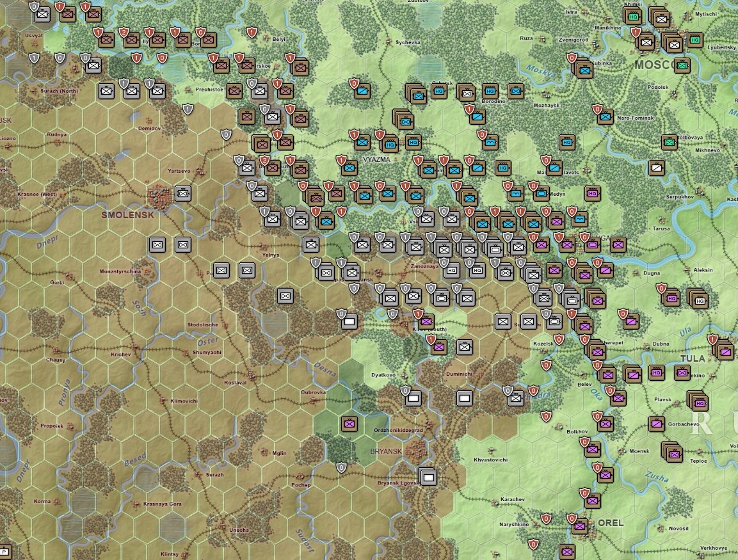Click the Unecha town label
738x560 pixels.
[x=239, y=530]
